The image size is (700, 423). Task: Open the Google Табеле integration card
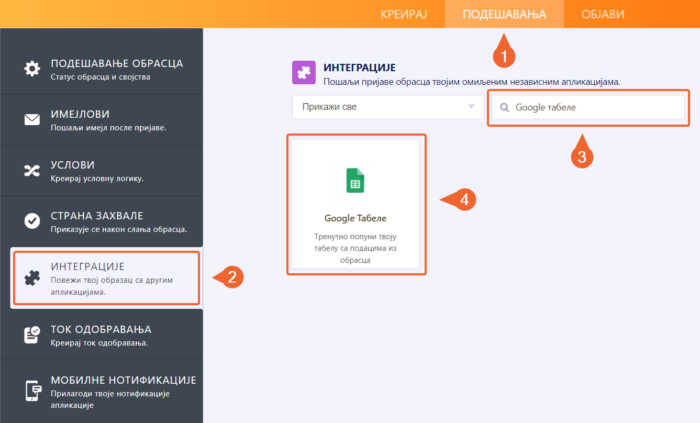[355, 204]
